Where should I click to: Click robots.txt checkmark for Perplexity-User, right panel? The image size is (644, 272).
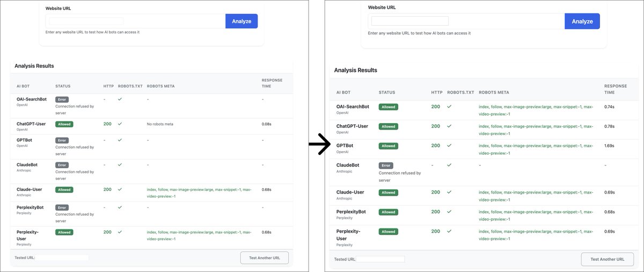tap(449, 231)
